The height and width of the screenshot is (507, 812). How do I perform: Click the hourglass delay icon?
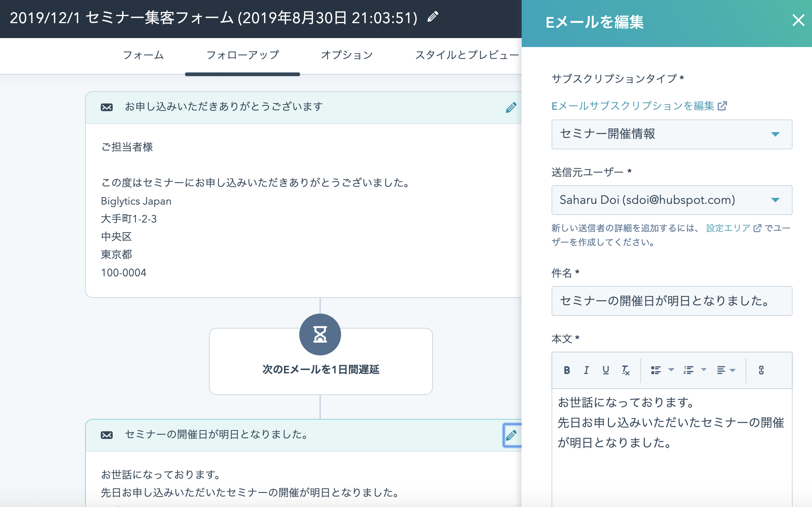(320, 335)
